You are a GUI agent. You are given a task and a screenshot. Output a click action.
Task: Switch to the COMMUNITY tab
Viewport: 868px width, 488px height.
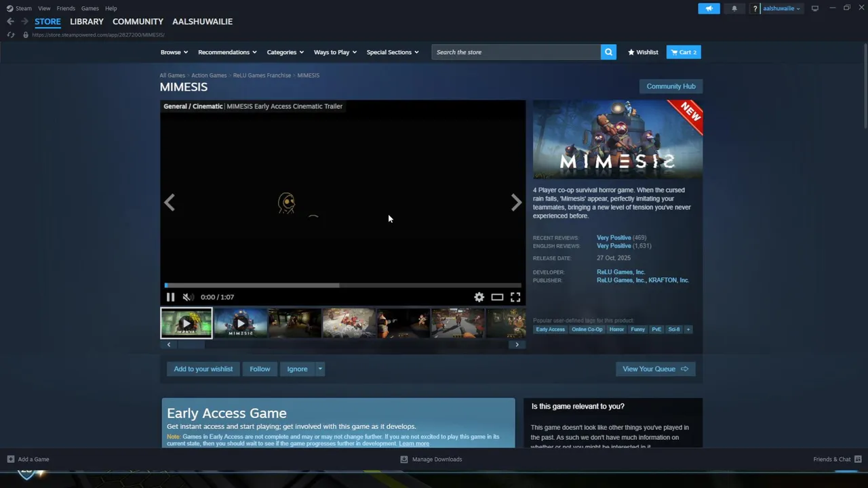(x=138, y=22)
